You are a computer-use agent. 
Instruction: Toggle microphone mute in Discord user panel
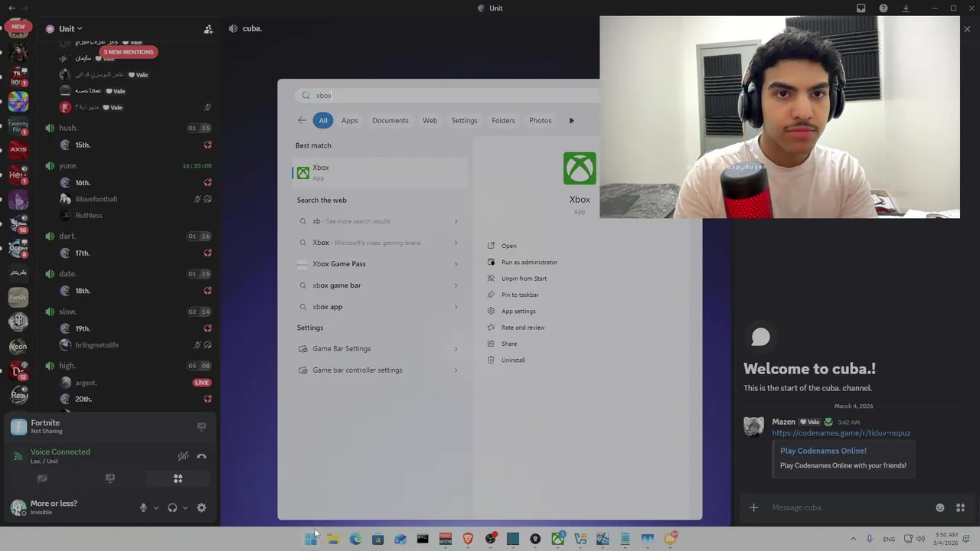[143, 508]
